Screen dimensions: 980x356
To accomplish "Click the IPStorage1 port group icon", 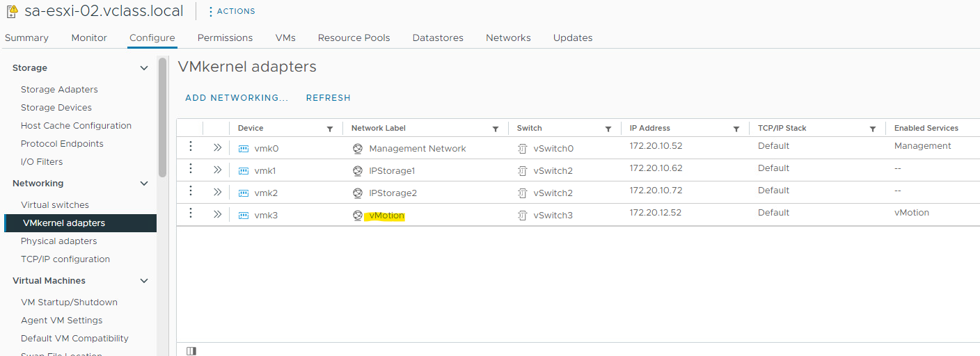I will tap(358, 171).
